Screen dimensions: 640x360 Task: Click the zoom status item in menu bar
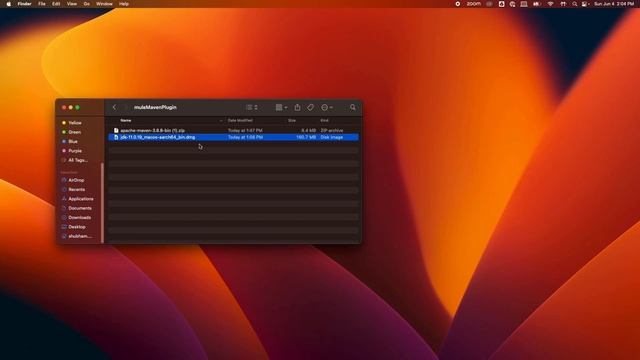pos(473,4)
